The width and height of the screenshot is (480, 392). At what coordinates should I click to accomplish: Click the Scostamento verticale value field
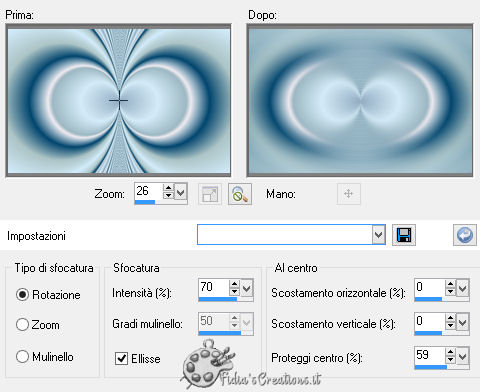click(x=429, y=321)
